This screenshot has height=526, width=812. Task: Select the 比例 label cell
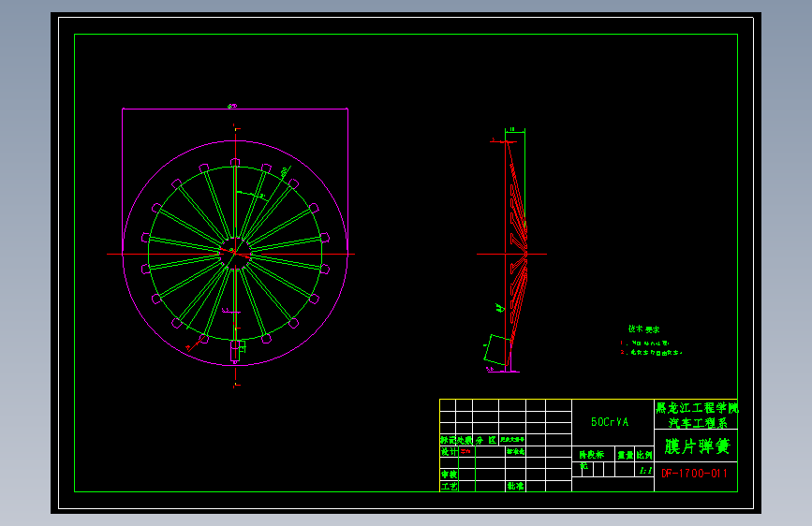pyautogui.click(x=644, y=455)
